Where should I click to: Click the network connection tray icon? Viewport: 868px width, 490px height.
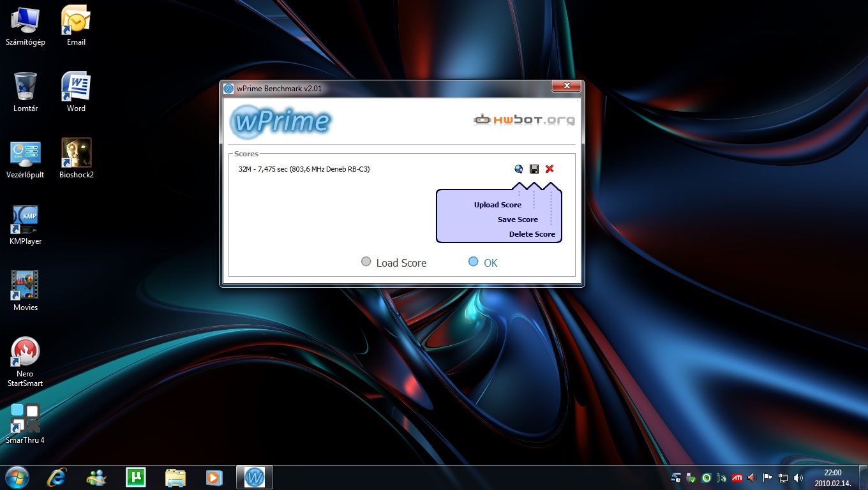[783, 477]
